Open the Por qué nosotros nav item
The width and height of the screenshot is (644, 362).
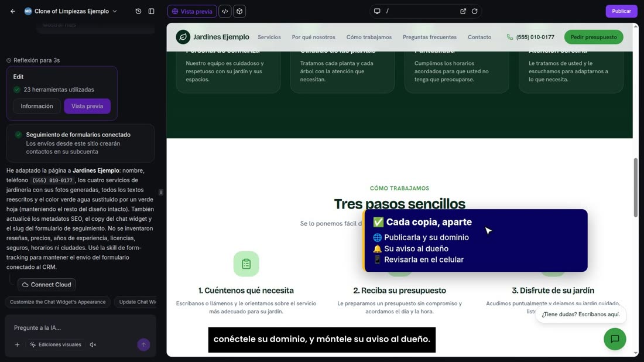[x=313, y=37]
